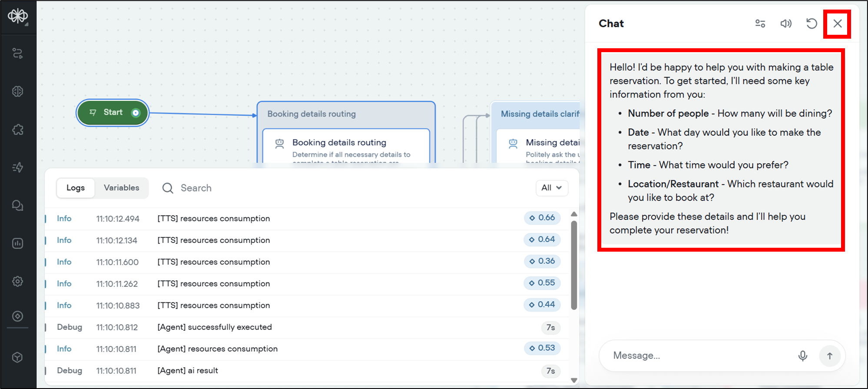
Task: Open the chat bubbles icon in sidebar
Action: (x=18, y=206)
